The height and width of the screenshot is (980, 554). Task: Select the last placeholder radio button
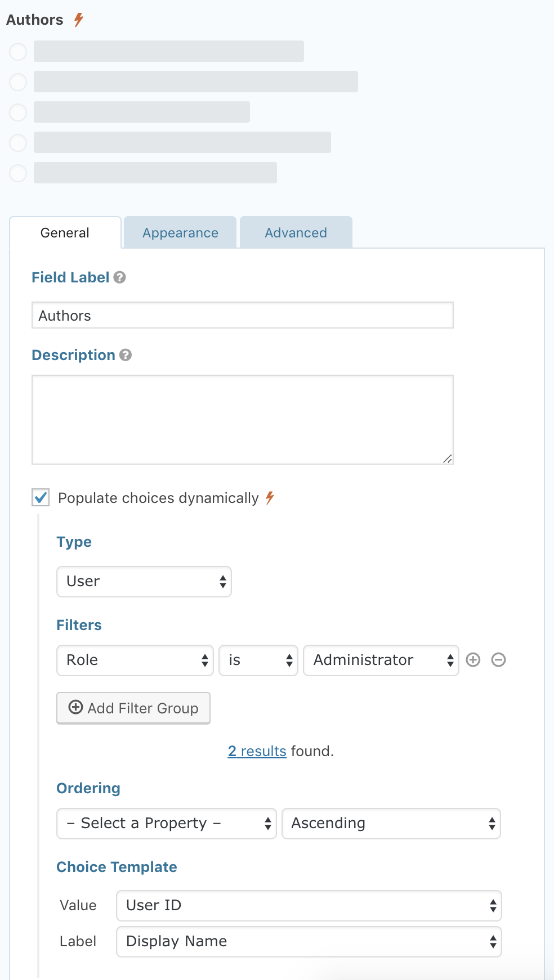[x=18, y=173]
